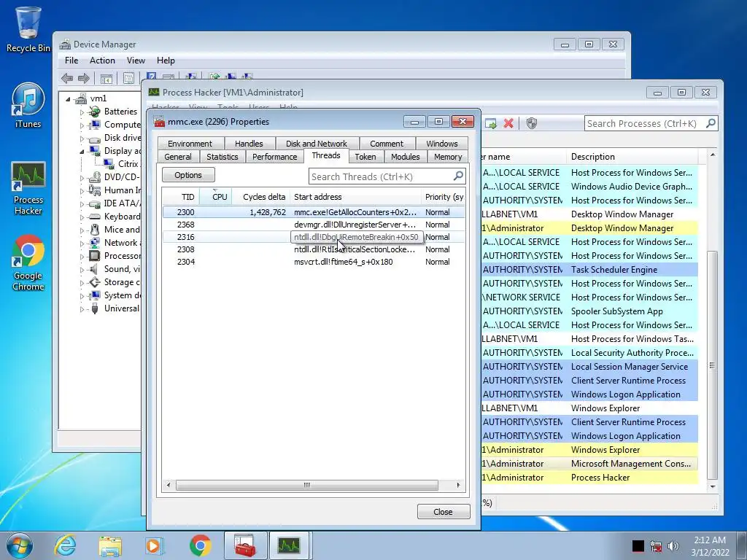Click the Options button in Threads tab
The width and height of the screenshot is (747, 560).
click(x=188, y=175)
